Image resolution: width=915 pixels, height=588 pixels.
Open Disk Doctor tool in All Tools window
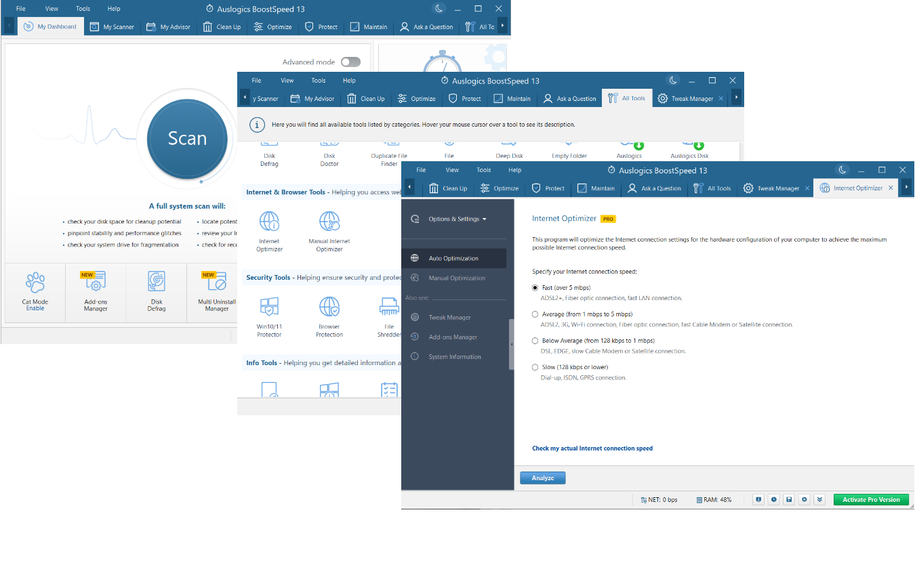pyautogui.click(x=329, y=154)
